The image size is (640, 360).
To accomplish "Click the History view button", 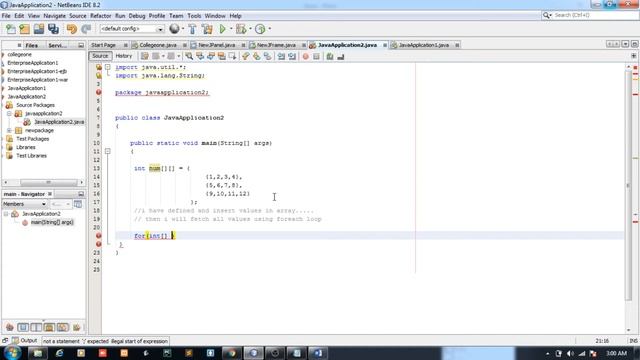I will point(124,56).
